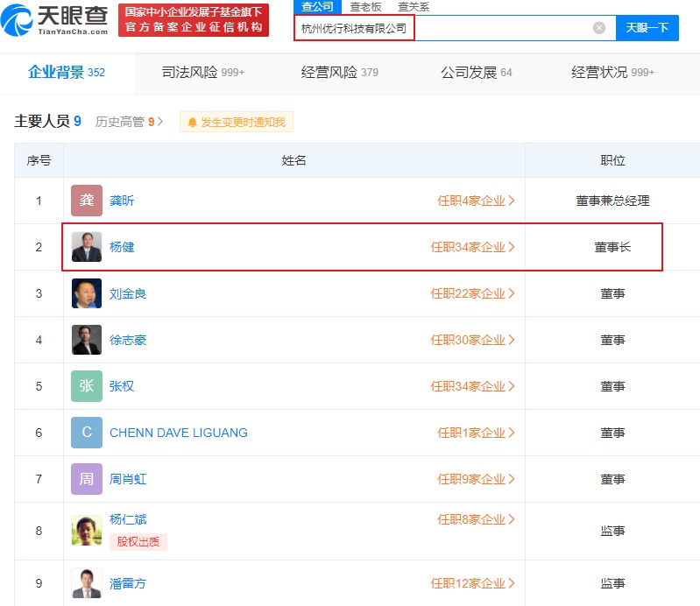Open the 企业背景 352 tab
Screen dimensions: 700x606
click(x=67, y=73)
